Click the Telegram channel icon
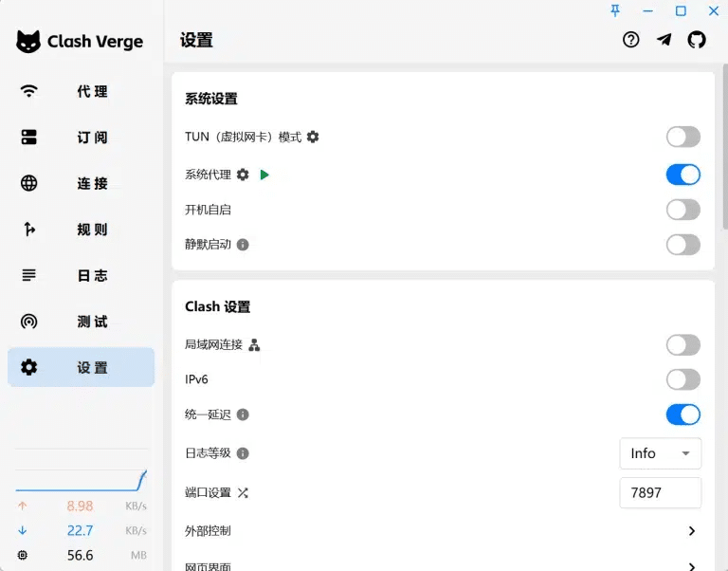728x571 pixels. tap(664, 40)
